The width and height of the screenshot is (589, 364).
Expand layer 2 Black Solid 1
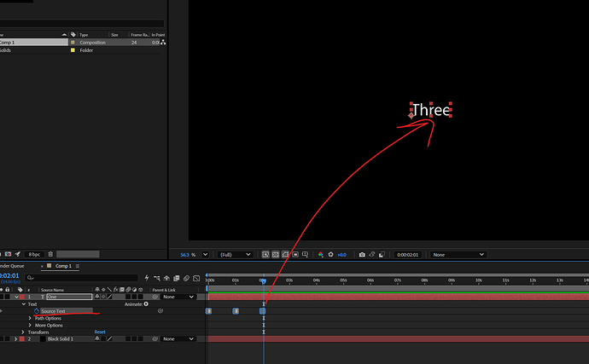click(x=15, y=339)
